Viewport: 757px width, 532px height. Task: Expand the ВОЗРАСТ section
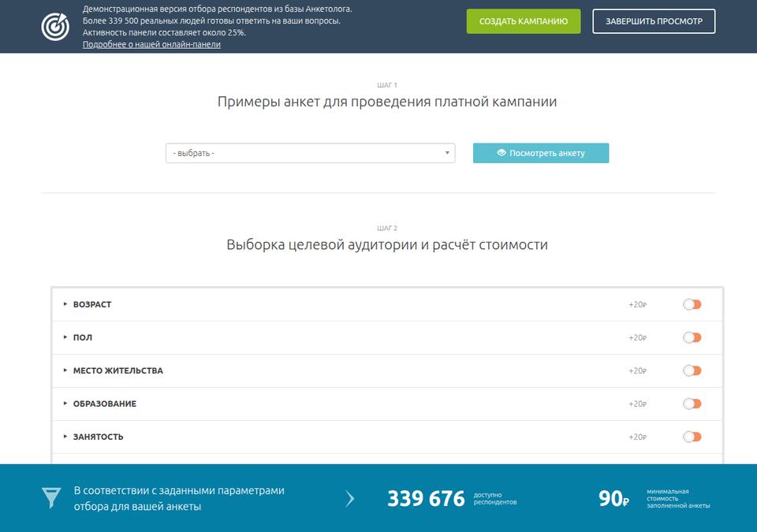pyautogui.click(x=88, y=304)
